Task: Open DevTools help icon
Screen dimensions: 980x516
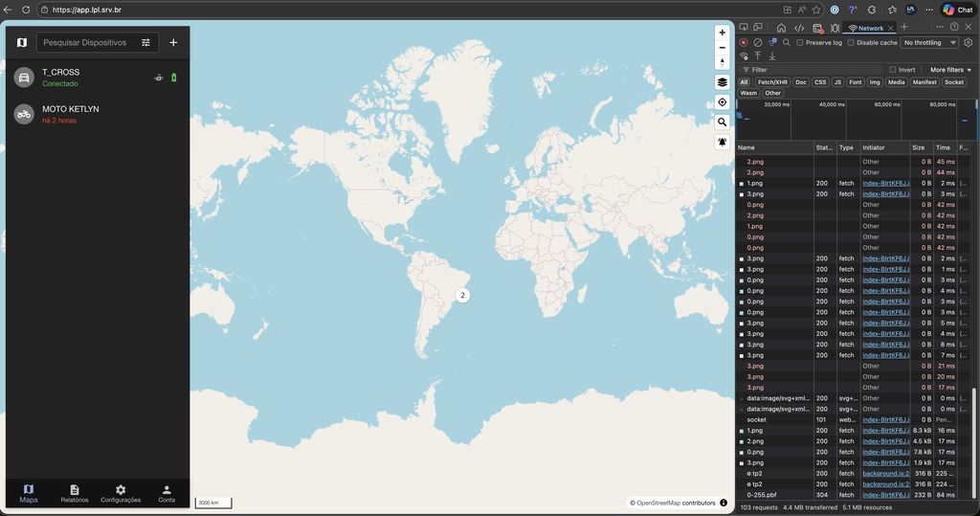Action: 954,27
